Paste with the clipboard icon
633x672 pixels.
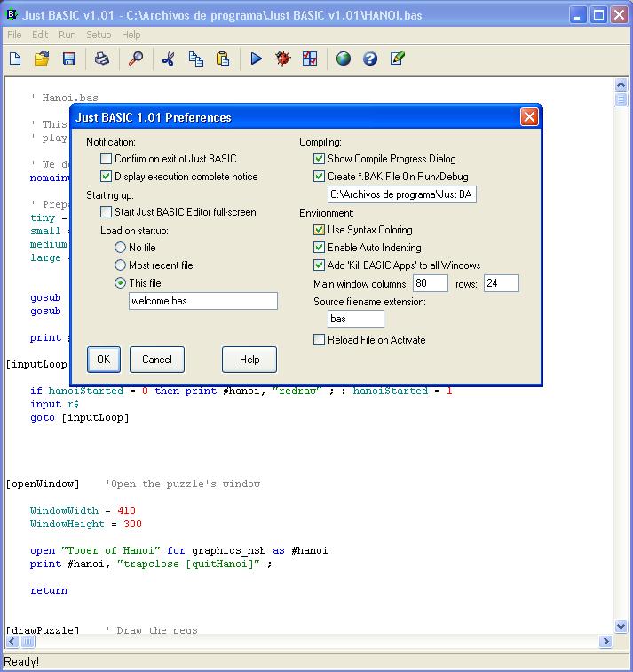click(x=223, y=59)
